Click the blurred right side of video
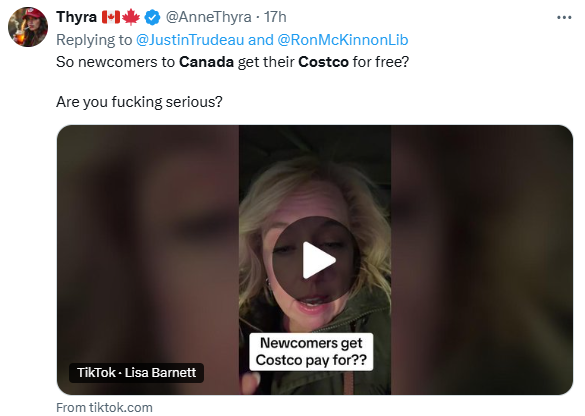585x416 pixels. pyautogui.click(x=482, y=260)
